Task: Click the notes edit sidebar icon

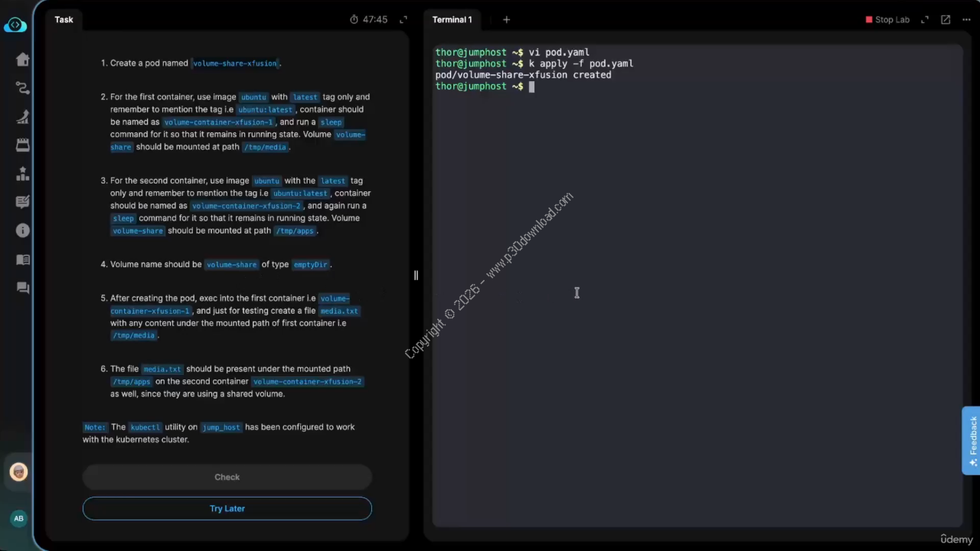Action: (x=22, y=202)
